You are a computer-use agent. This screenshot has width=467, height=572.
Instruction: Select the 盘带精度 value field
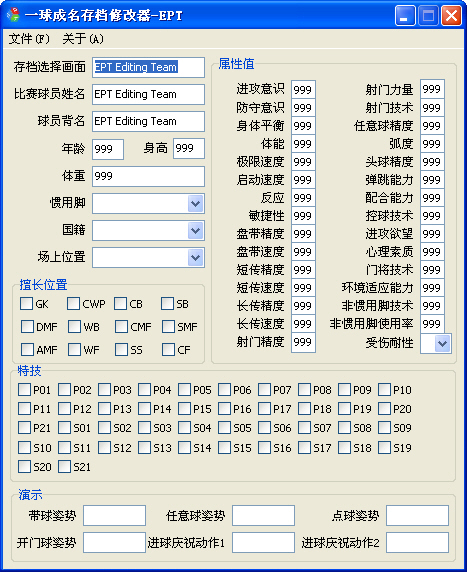point(303,233)
